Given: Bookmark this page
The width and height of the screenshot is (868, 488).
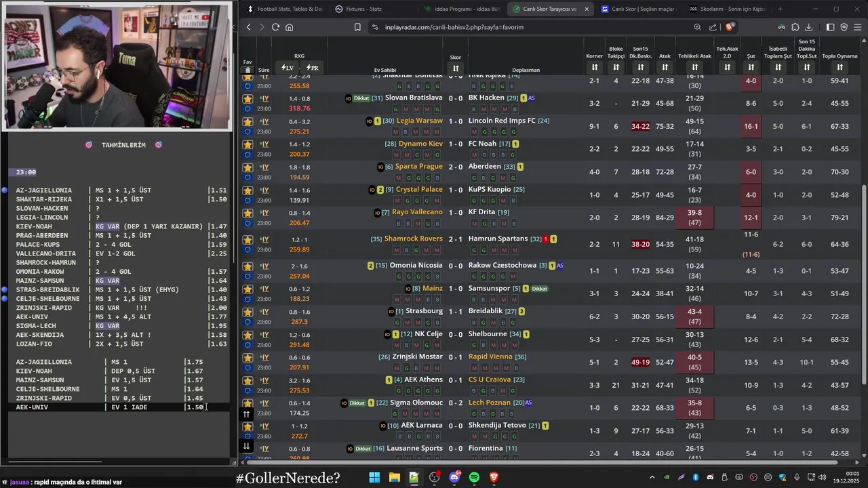Looking at the screenshot, I should point(357,27).
